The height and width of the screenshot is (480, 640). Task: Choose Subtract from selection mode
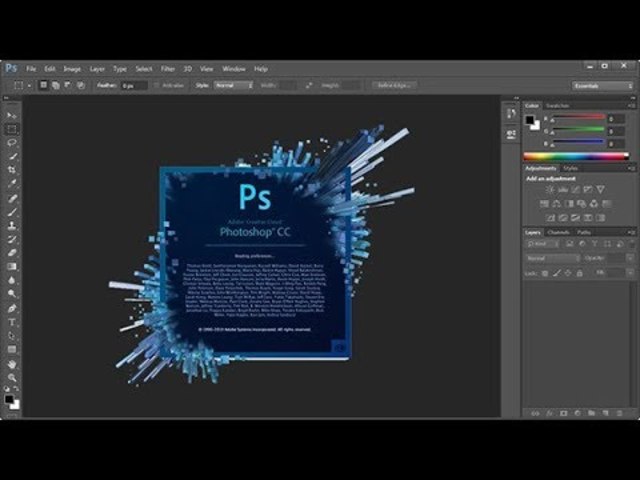point(68,85)
